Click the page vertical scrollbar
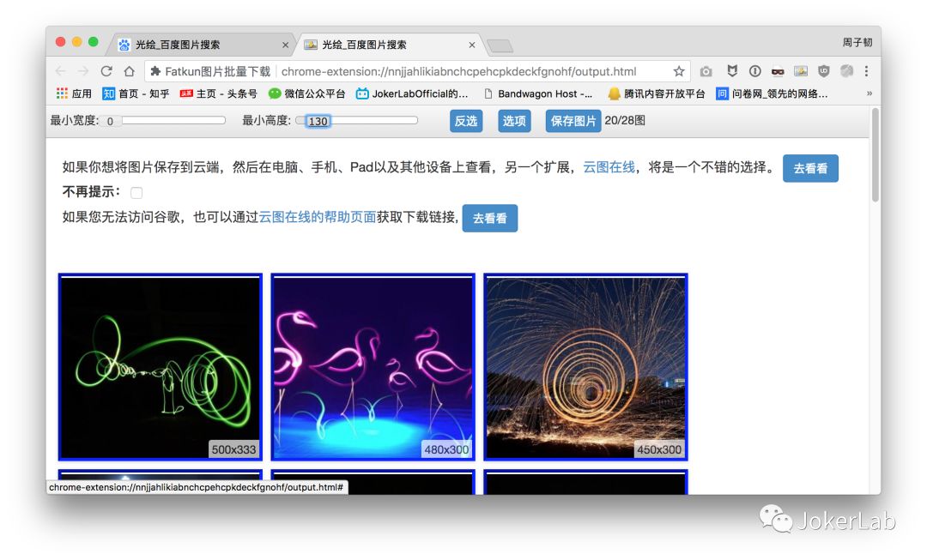This screenshot has width=927, height=560. (875, 154)
